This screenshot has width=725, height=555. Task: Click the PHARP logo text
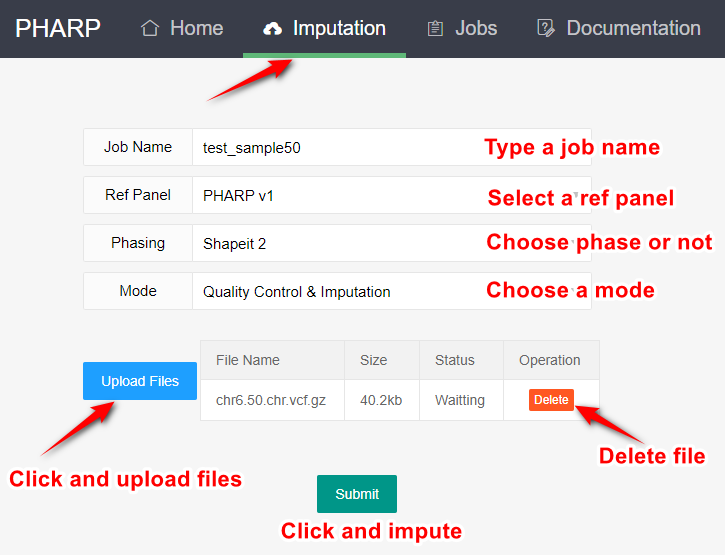click(58, 28)
